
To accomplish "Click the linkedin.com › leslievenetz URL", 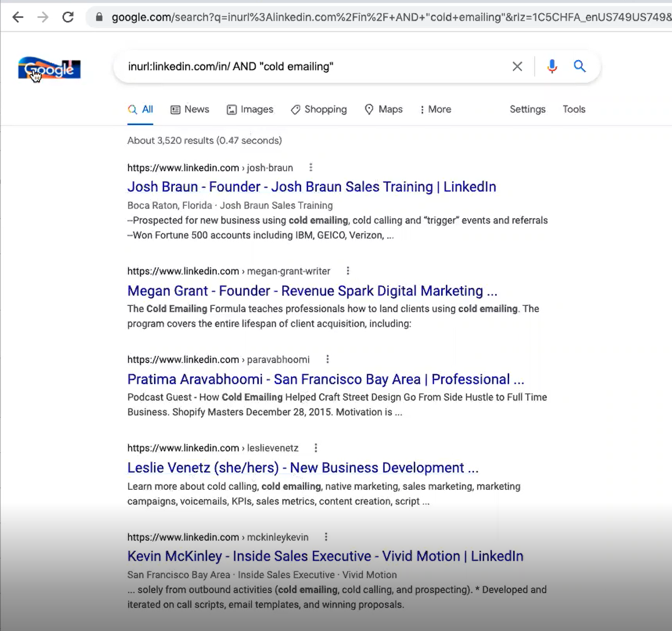I will tap(213, 448).
